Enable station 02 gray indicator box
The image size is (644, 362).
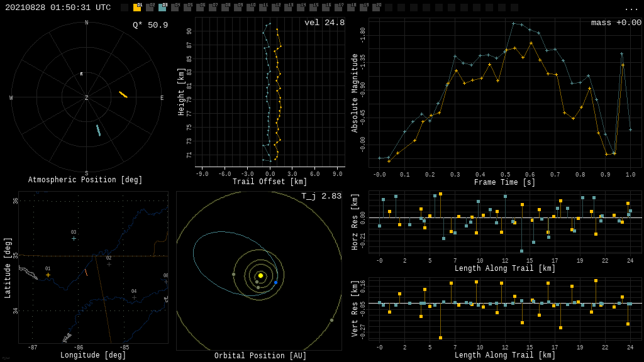(x=150, y=8)
